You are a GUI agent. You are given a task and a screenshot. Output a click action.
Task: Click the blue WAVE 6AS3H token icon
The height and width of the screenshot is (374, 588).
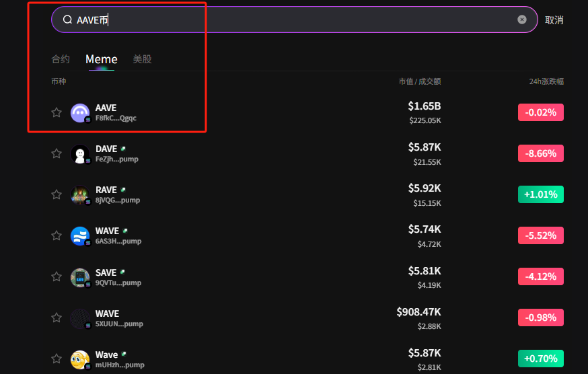pos(80,236)
